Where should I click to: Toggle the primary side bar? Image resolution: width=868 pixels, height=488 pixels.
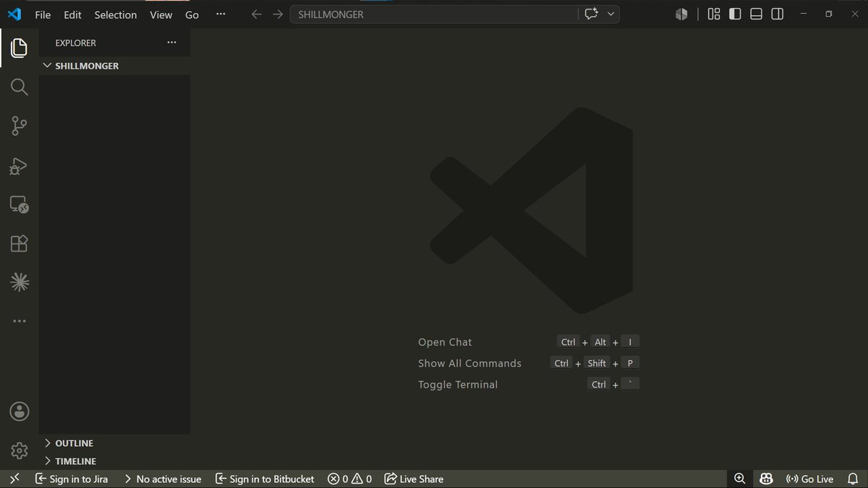[735, 14]
